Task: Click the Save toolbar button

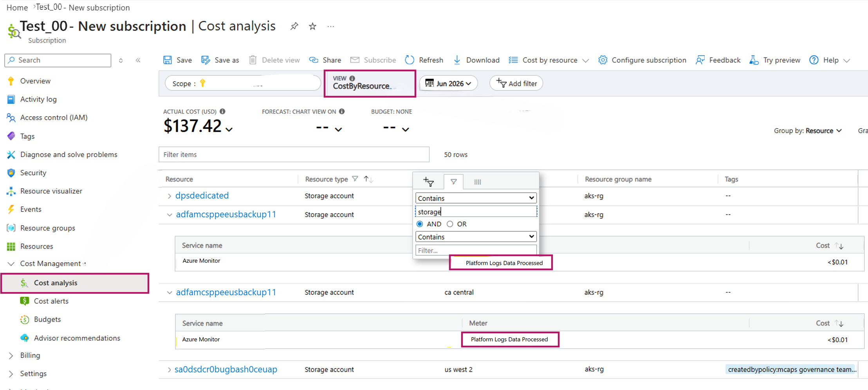Action: pyautogui.click(x=178, y=60)
